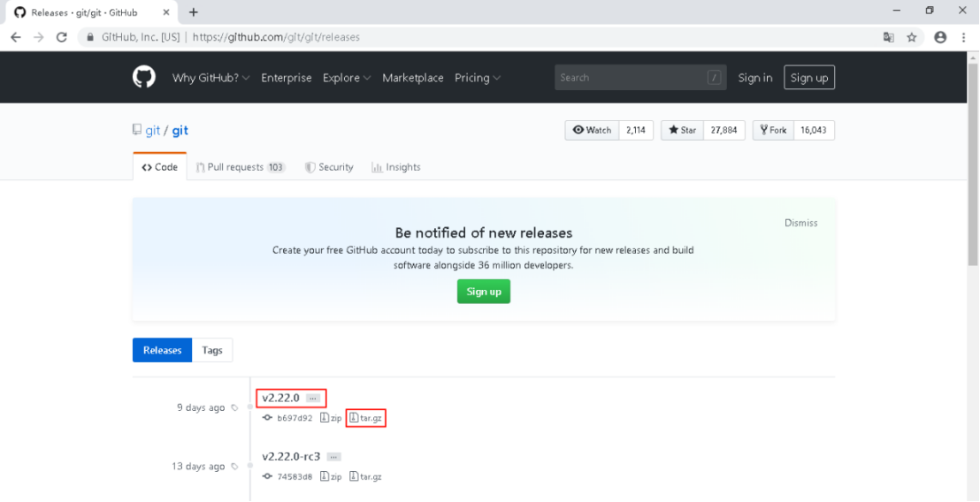
Task: Switch to the Tags tab button
Action: pyautogui.click(x=212, y=350)
